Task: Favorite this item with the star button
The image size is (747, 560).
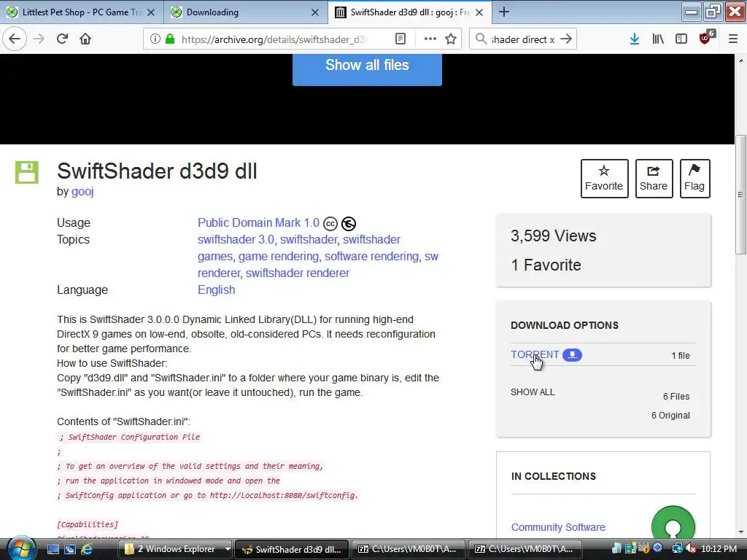Action: (604, 179)
